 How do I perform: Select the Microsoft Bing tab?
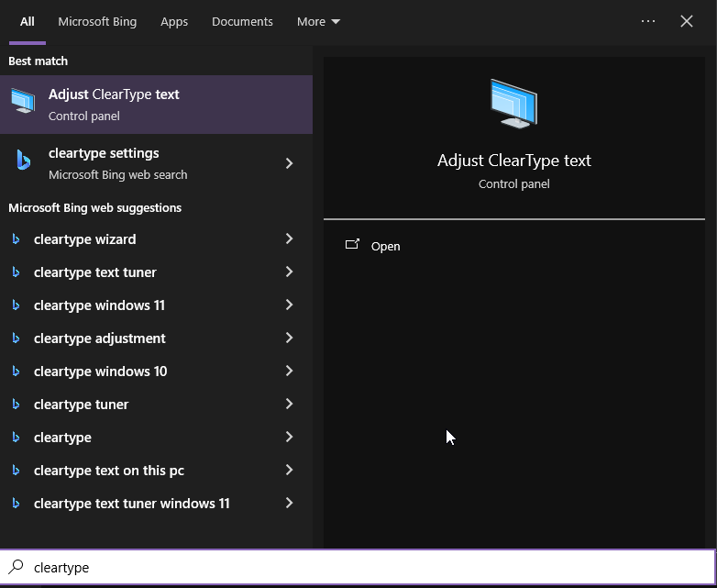click(97, 21)
